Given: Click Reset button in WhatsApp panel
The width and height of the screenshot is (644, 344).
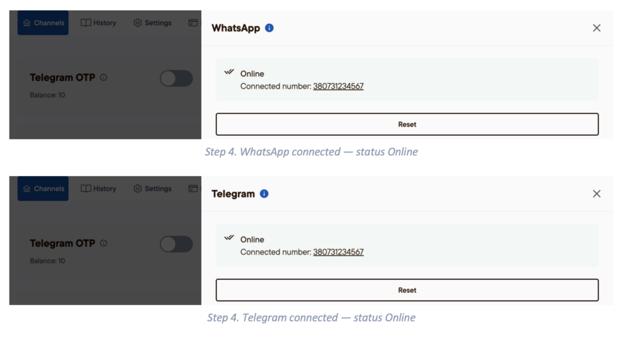Looking at the screenshot, I should pyautogui.click(x=407, y=125).
